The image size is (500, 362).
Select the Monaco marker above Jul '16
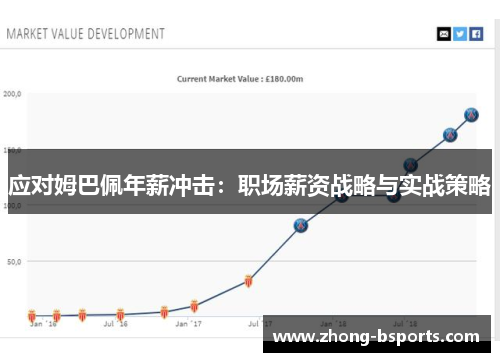pos(120,315)
